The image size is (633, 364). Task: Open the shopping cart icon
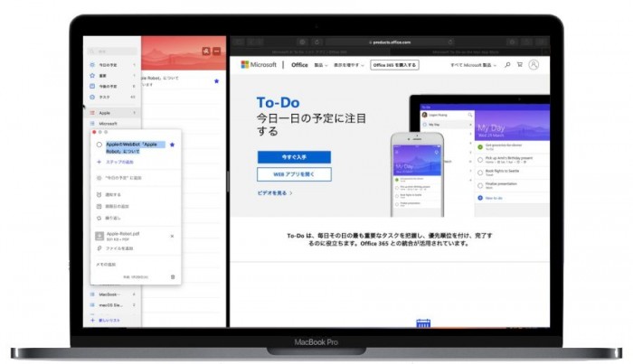[520, 64]
